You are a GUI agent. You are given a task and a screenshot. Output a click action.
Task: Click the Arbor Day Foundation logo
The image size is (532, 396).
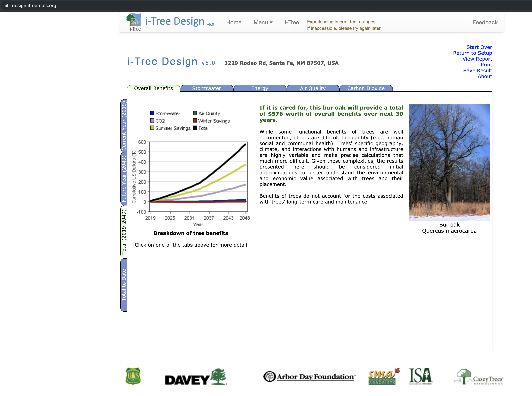point(309,377)
